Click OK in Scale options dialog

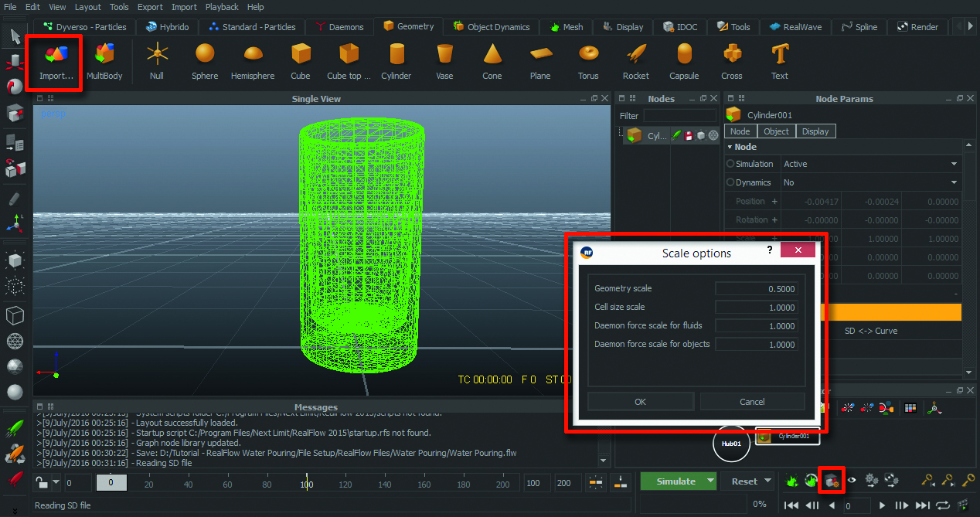click(640, 401)
